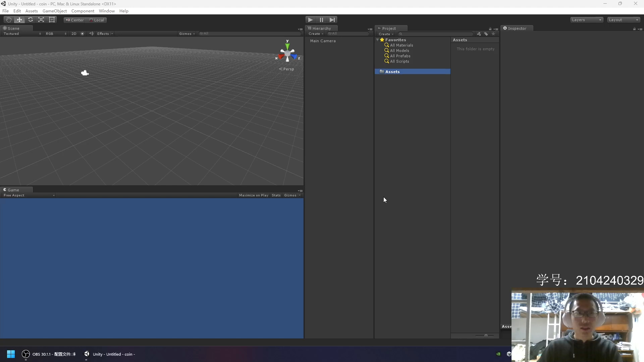
Task: Open the Layers dropdown
Action: 586,20
